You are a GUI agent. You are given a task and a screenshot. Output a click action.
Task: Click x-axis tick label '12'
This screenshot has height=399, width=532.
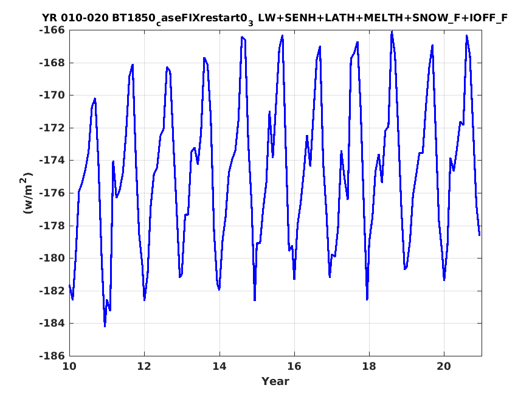tap(145, 366)
